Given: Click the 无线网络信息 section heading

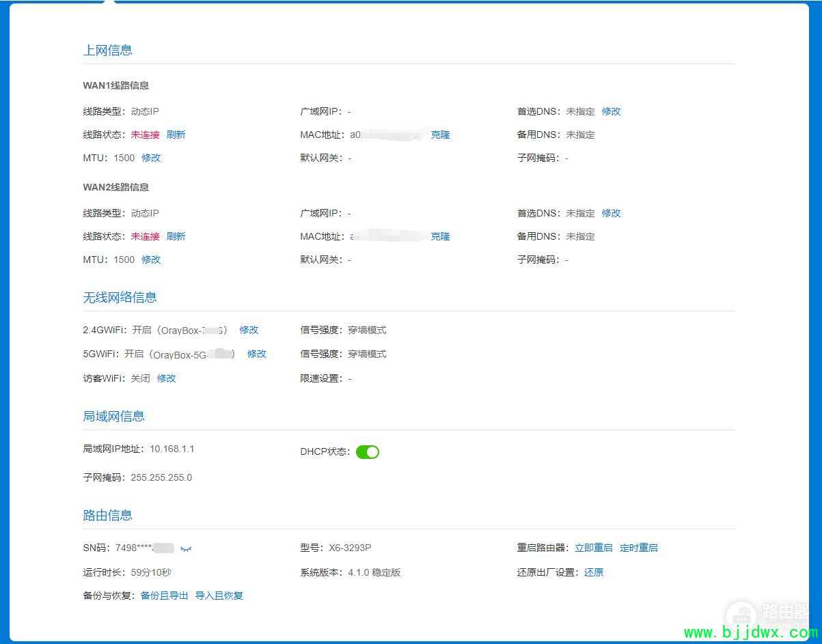Looking at the screenshot, I should 120,297.
